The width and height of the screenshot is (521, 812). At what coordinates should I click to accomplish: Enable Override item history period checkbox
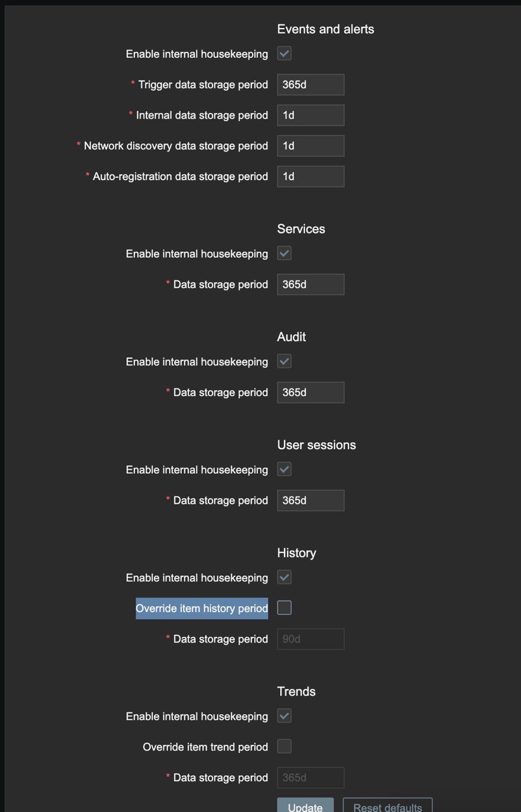pyautogui.click(x=285, y=608)
